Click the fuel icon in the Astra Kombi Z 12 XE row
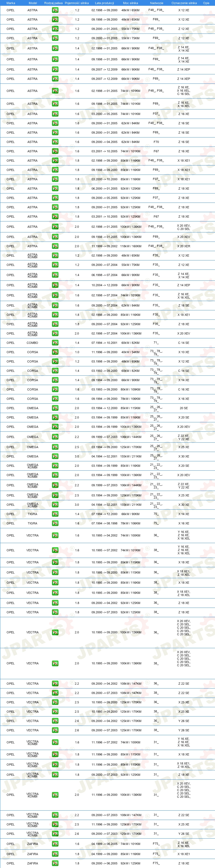The image size is (215, 868). pos(55,265)
